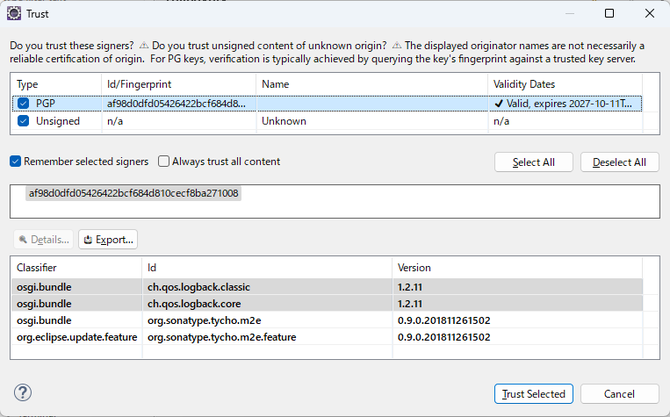Screen dimensions: 670x417
Task: Uncheck Remember selected signers
Action: pos(16,161)
